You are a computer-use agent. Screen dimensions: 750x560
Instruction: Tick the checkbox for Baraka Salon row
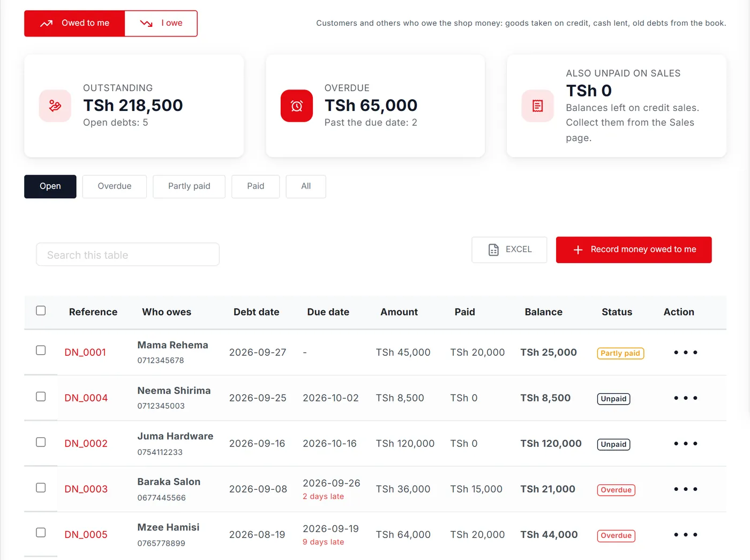(41, 488)
